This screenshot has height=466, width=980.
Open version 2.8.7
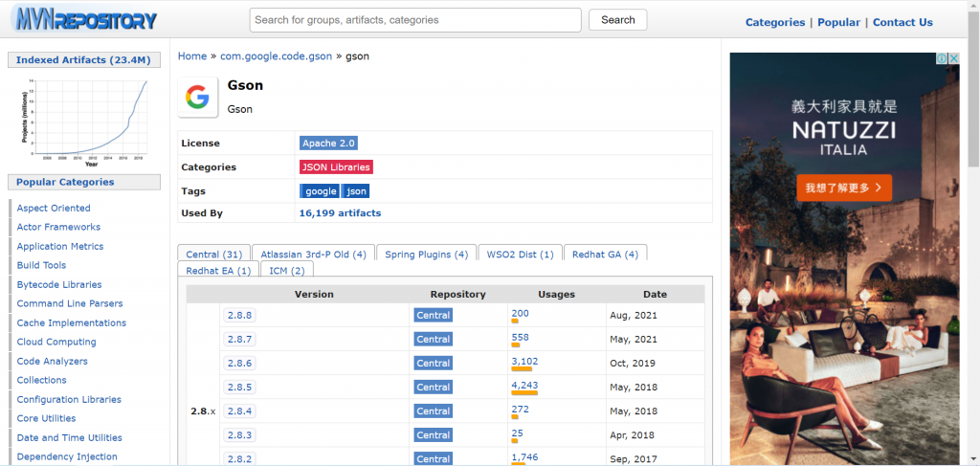pos(239,339)
